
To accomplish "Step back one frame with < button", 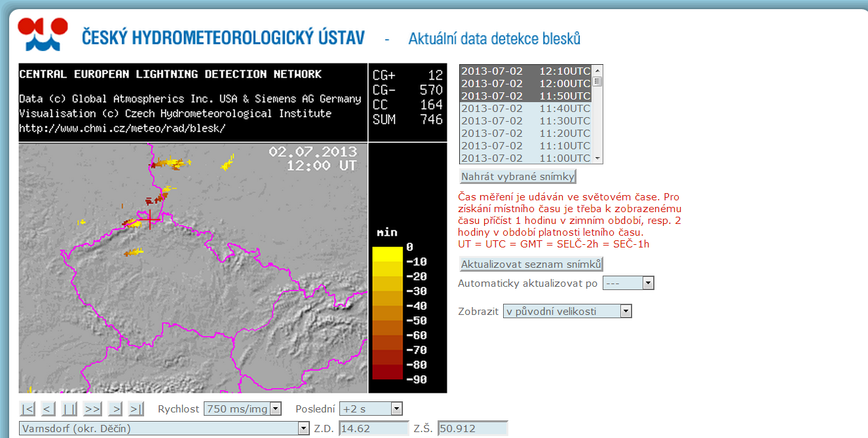I will [x=48, y=409].
